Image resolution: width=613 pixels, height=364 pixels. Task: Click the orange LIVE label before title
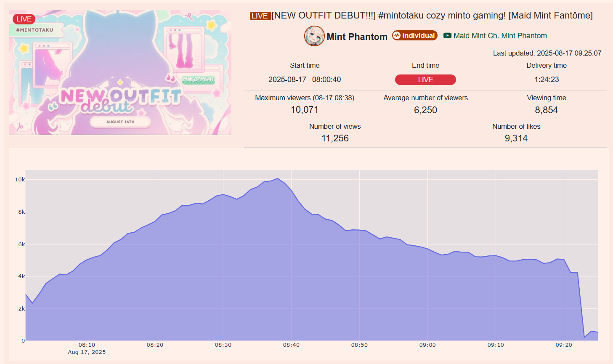point(260,16)
